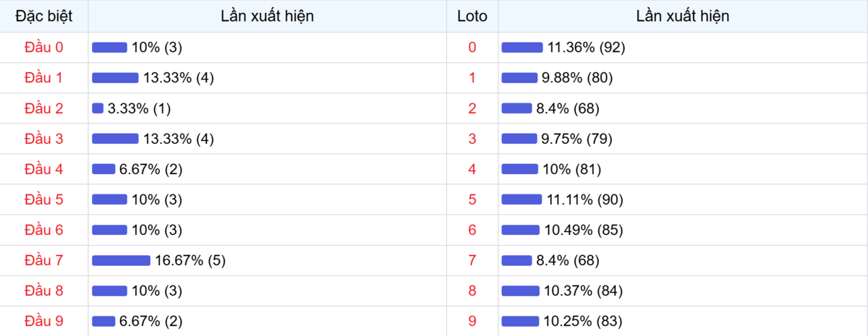Viewport: 868px width, 336px height.
Task: Click the 'Đầu 2' label
Action: click(43, 108)
